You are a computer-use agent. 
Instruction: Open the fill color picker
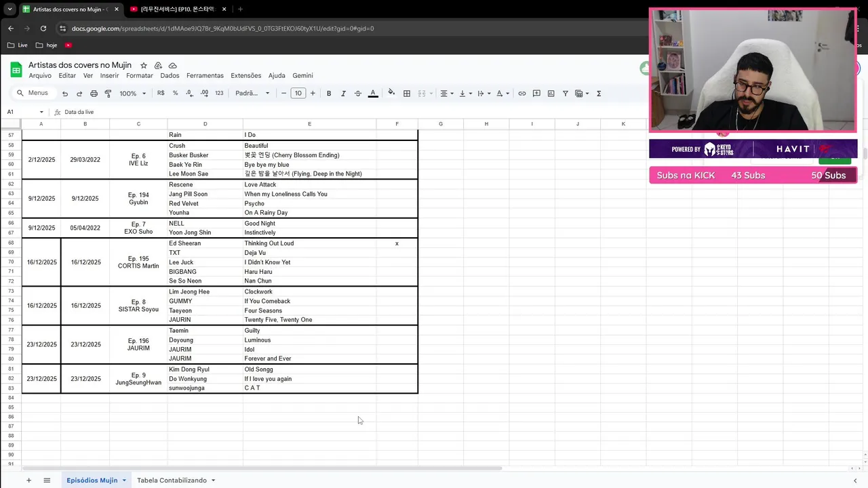[x=391, y=94]
